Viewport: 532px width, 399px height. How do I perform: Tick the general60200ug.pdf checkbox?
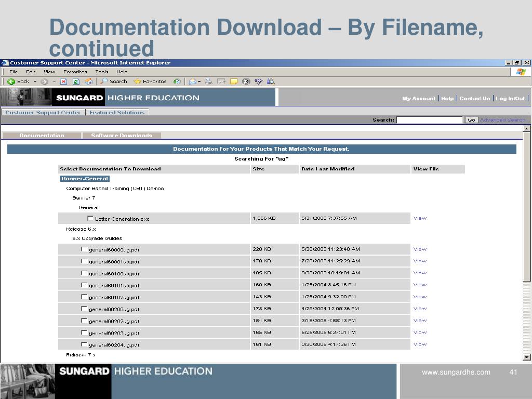84,309
